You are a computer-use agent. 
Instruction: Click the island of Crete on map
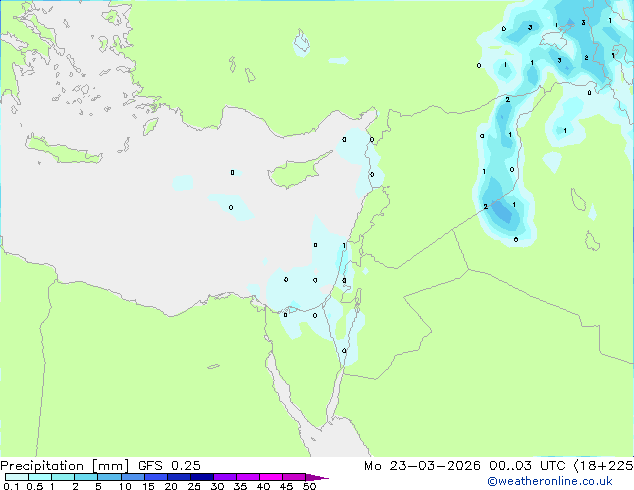[63, 150]
